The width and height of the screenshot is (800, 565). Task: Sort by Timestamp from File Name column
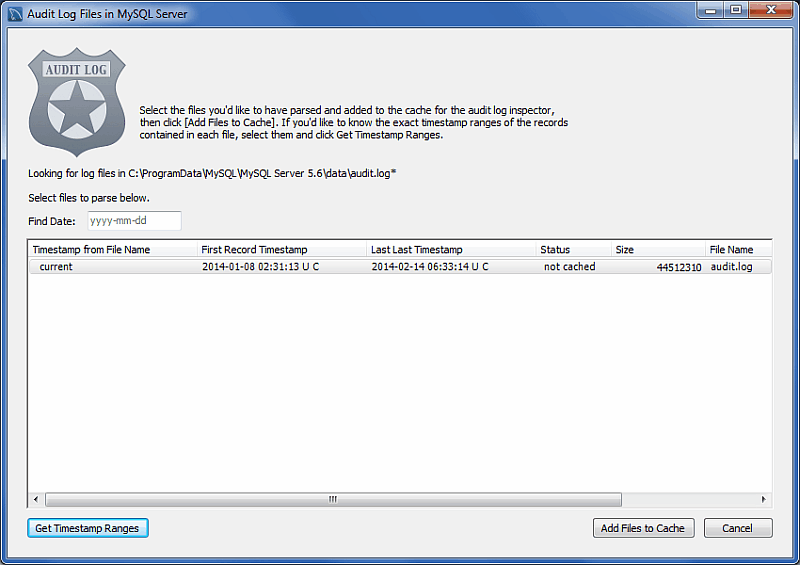coord(113,250)
